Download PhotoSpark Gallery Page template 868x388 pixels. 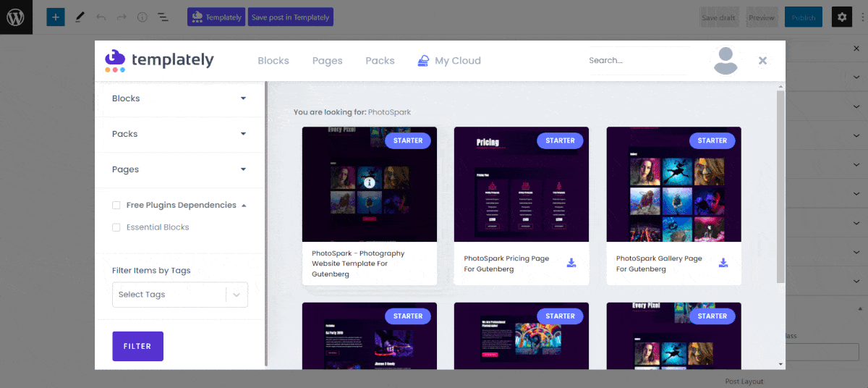[x=723, y=263]
